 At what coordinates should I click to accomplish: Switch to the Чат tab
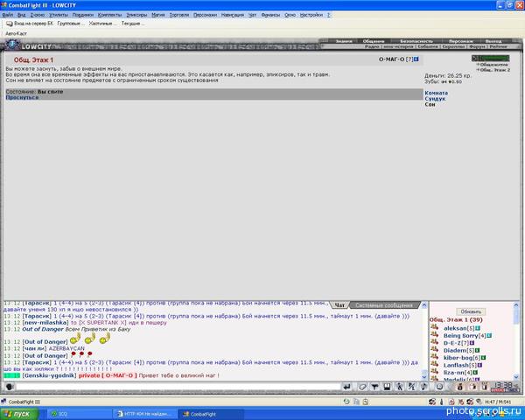(x=339, y=305)
